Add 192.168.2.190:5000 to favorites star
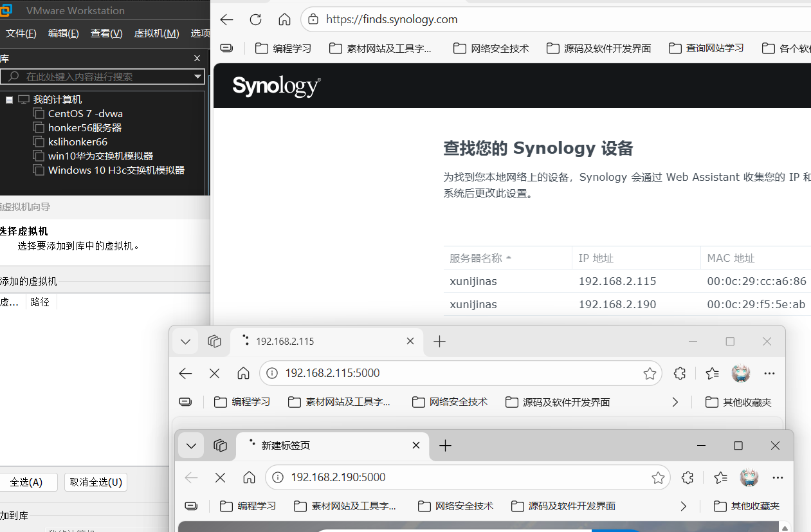 tap(658, 477)
